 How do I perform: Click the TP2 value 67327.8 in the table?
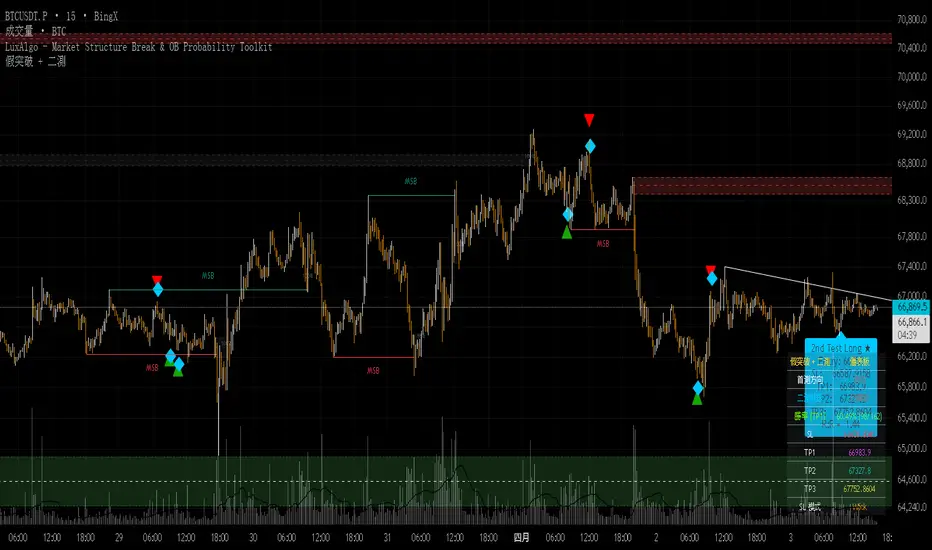tap(859, 470)
